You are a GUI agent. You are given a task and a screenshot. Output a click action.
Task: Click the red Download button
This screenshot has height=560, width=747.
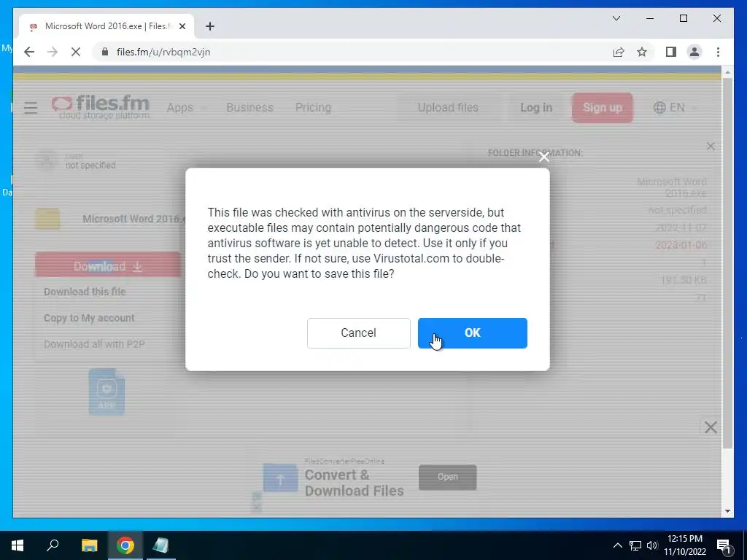(108, 265)
